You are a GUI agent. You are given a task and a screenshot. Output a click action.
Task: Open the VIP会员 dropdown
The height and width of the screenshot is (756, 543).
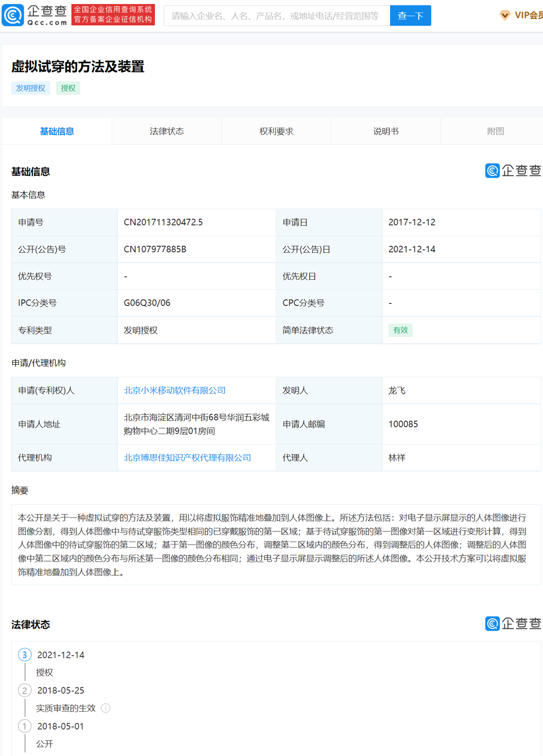pos(525,16)
